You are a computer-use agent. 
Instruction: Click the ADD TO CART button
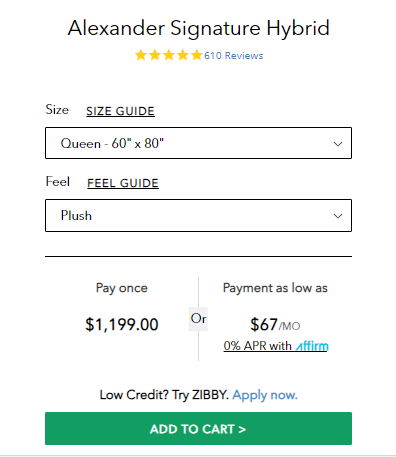(x=198, y=429)
